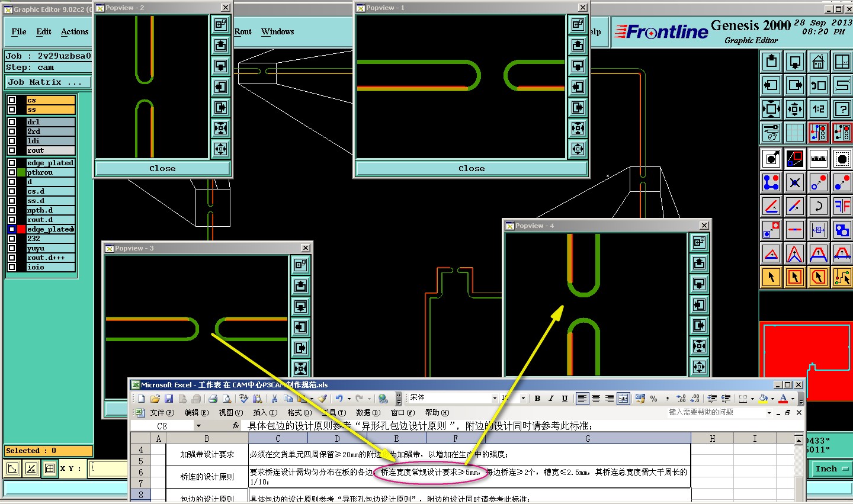The height and width of the screenshot is (504, 853).
Task: Open the Actions menu
Action: (75, 31)
